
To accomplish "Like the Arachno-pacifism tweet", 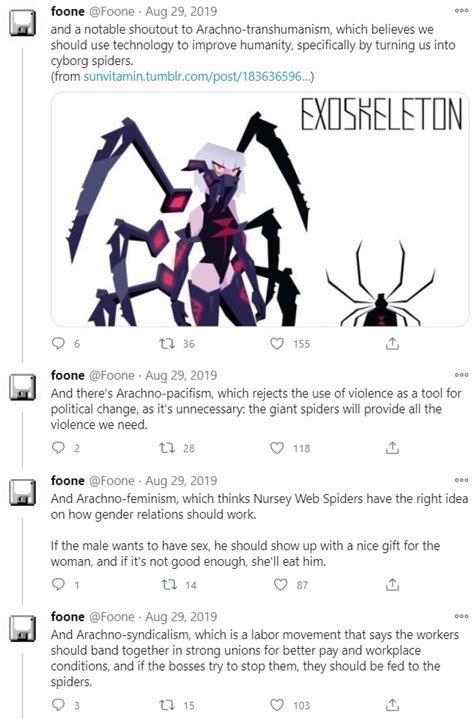I will click(x=277, y=448).
